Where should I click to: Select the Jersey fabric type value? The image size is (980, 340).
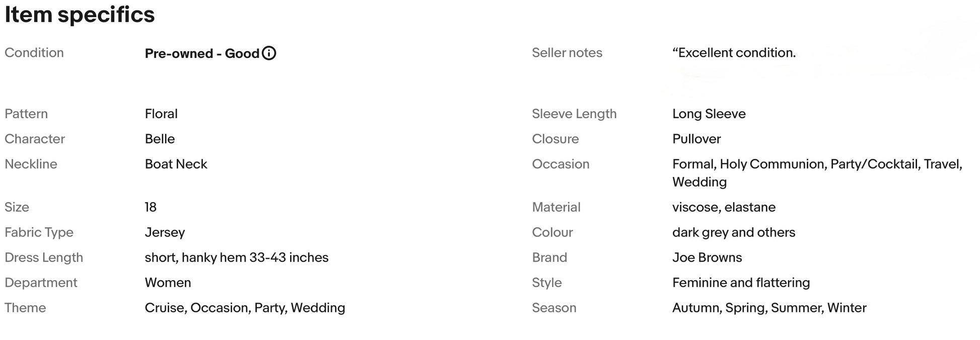[165, 232]
